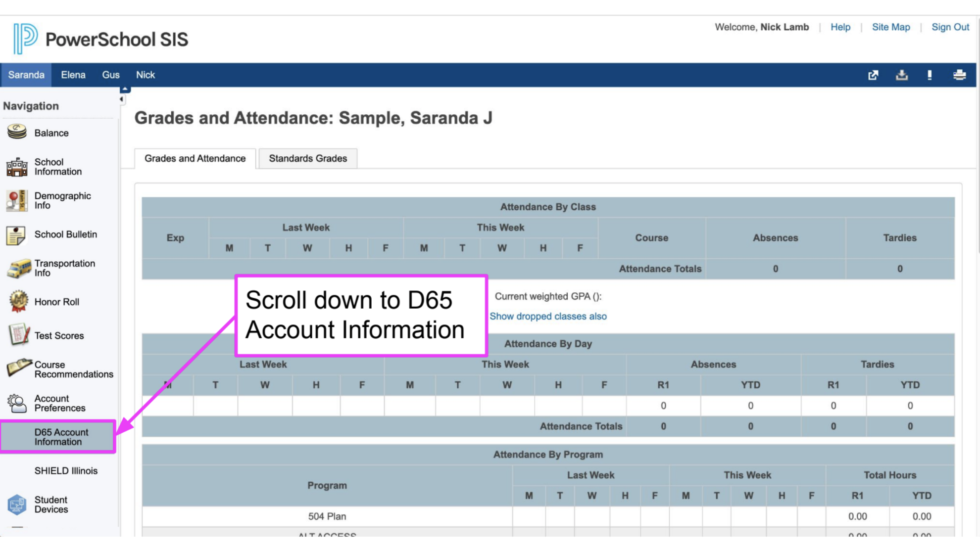The width and height of the screenshot is (980, 551).
Task: Collapse the header bar with up arrow
Action: [x=125, y=90]
